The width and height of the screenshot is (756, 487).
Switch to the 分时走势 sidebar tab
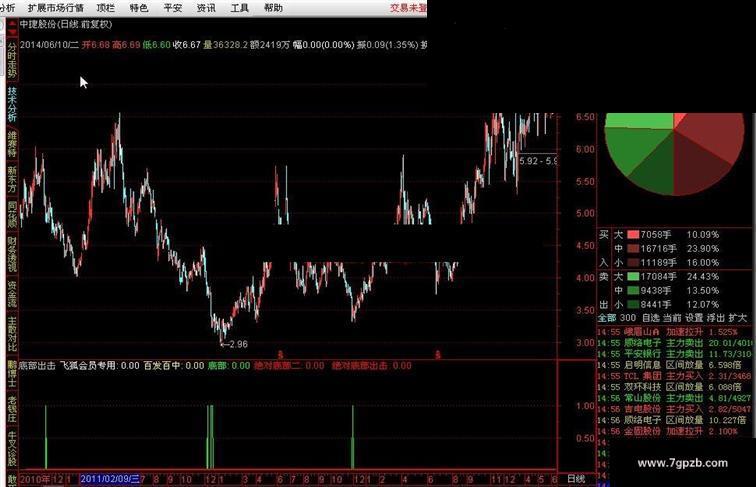12,60
